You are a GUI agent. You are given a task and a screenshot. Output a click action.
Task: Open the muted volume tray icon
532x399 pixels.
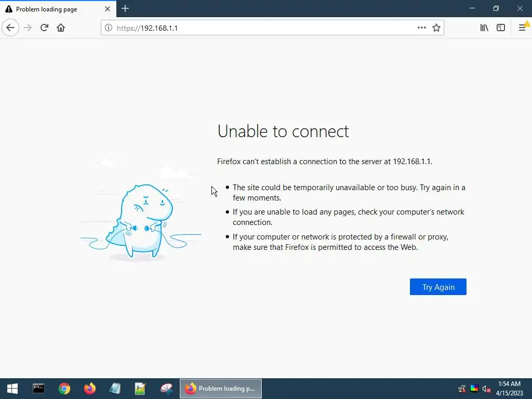[x=486, y=389]
